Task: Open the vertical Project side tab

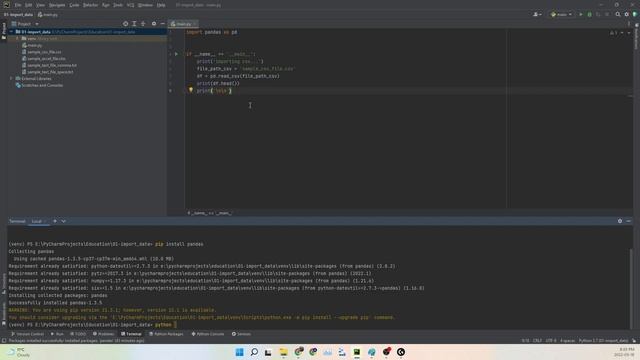Action: tap(4, 31)
